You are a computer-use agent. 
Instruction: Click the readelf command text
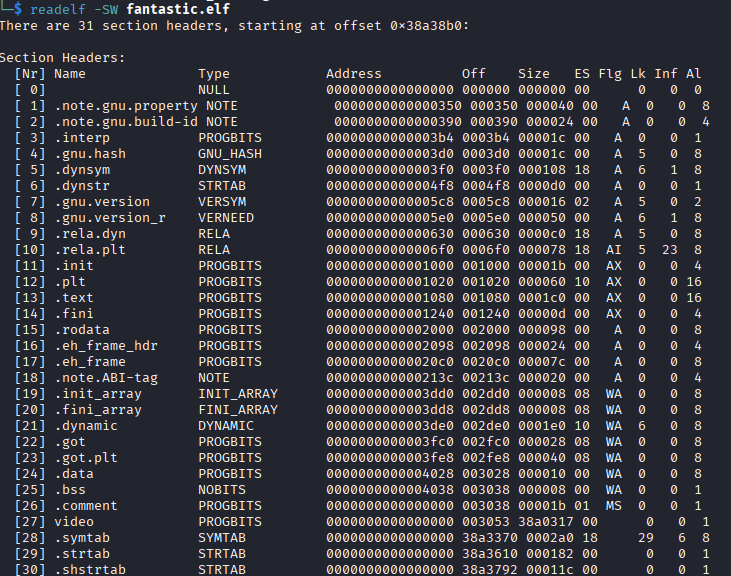click(x=58, y=9)
